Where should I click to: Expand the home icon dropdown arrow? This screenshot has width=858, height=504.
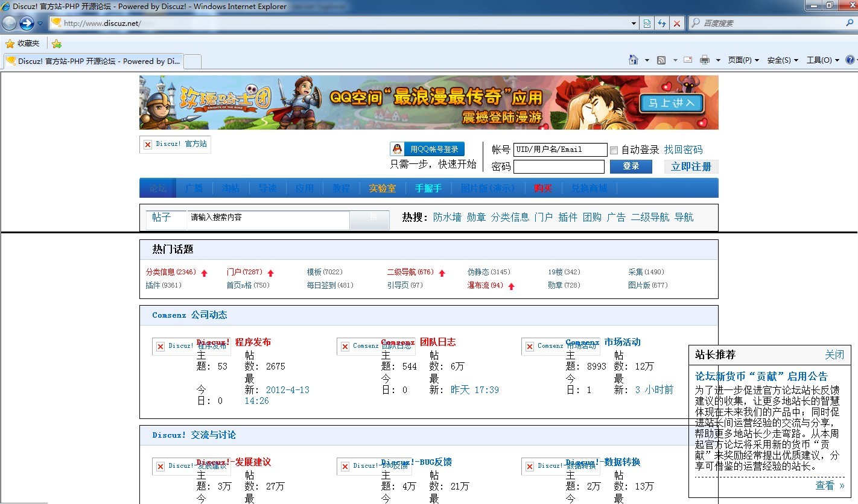647,60
